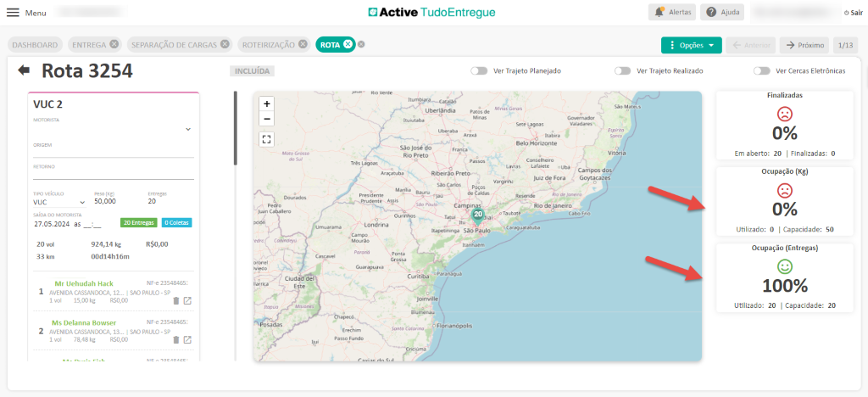Viewport: 868px width, 397px height.
Task: Click the 33 km distance value
Action: click(46, 257)
